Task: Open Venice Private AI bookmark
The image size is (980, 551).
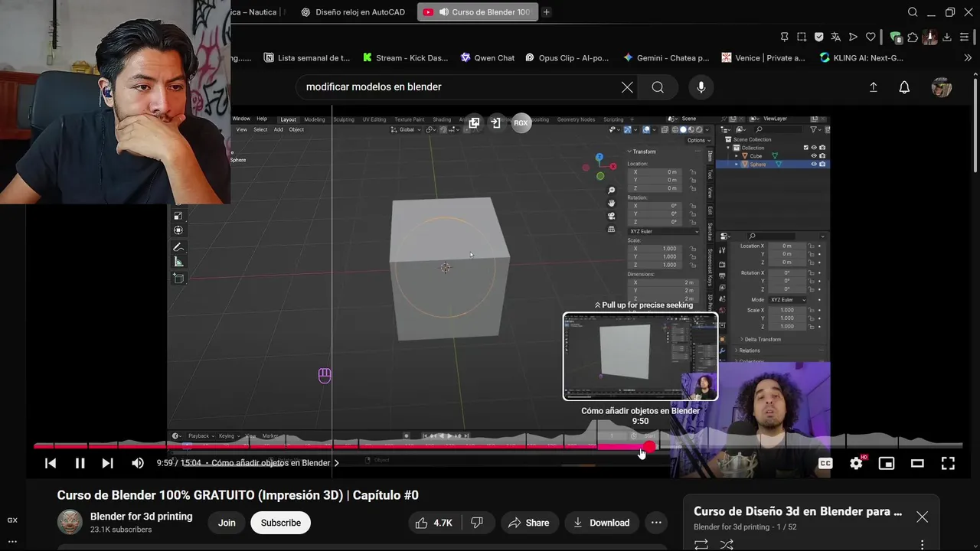Action: pos(763,57)
